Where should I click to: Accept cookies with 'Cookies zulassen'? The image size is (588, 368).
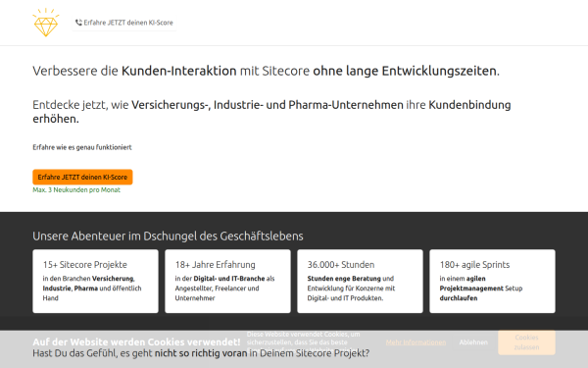click(x=526, y=342)
